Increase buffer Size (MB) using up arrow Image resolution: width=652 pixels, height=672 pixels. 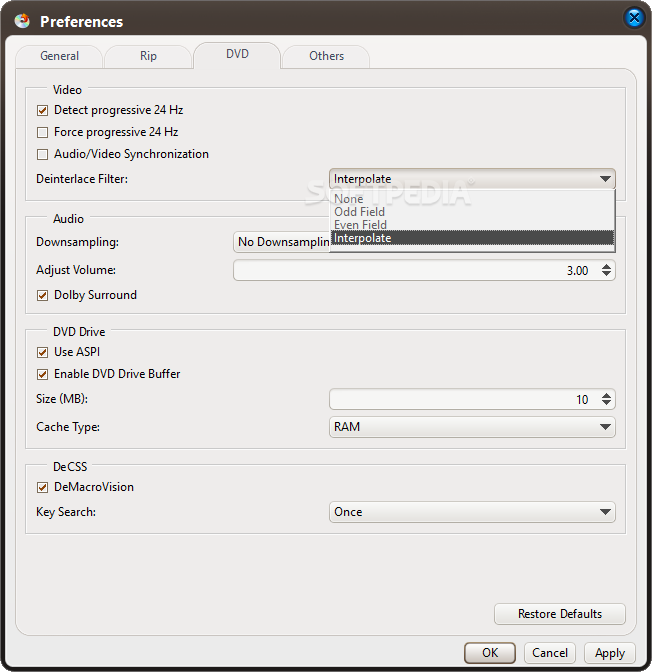pyautogui.click(x=606, y=395)
